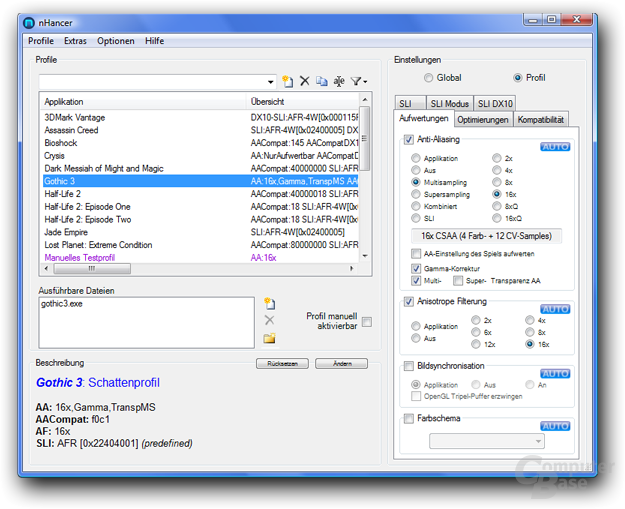Screen dimensions: 625x509
Task: Select the 3DMark Vantage profile
Action: point(200,117)
